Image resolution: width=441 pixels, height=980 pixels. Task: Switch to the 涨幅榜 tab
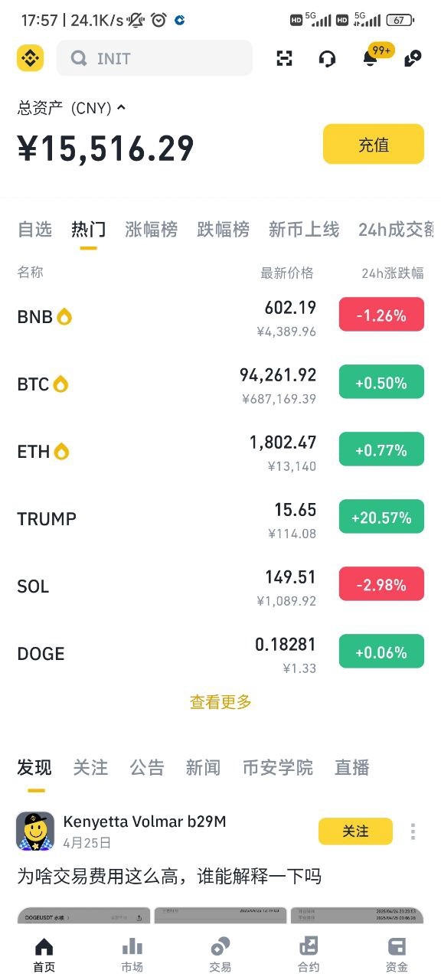pos(152,229)
